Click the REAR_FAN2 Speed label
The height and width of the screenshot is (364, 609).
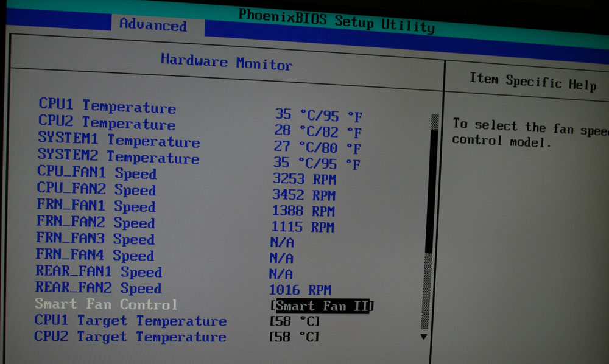click(x=98, y=287)
